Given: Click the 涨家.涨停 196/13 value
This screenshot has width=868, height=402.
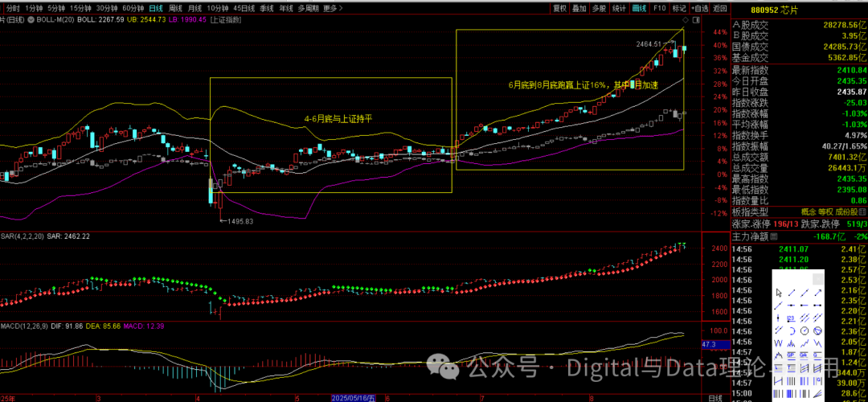Looking at the screenshot, I should point(786,224).
